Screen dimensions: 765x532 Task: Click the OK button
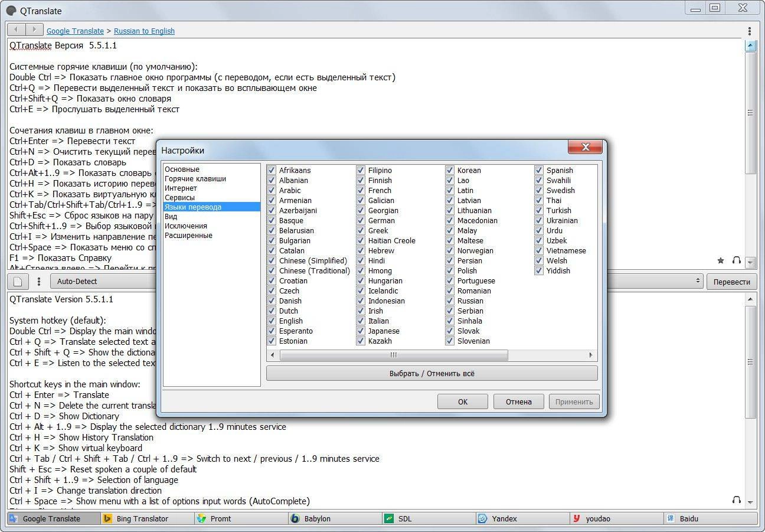pyautogui.click(x=463, y=402)
